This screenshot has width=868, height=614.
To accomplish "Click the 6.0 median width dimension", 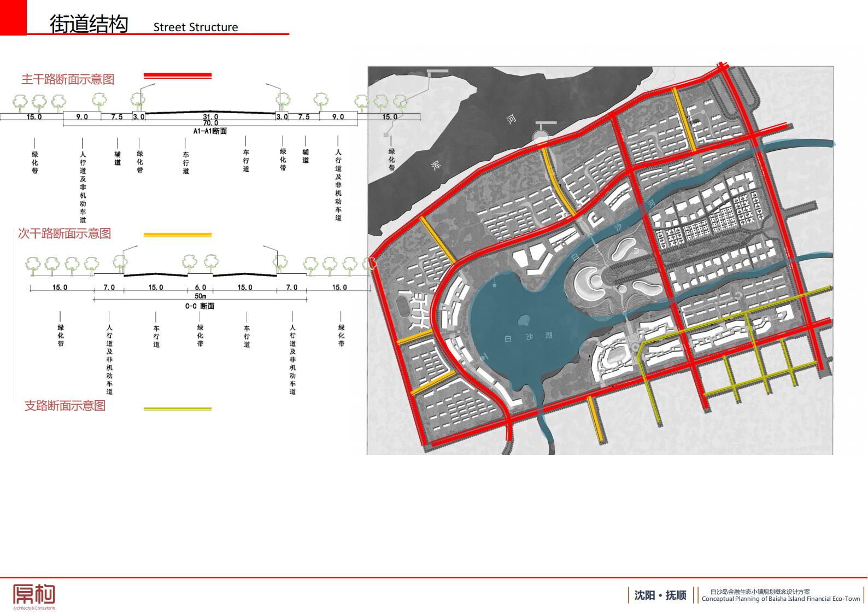I will (x=201, y=287).
